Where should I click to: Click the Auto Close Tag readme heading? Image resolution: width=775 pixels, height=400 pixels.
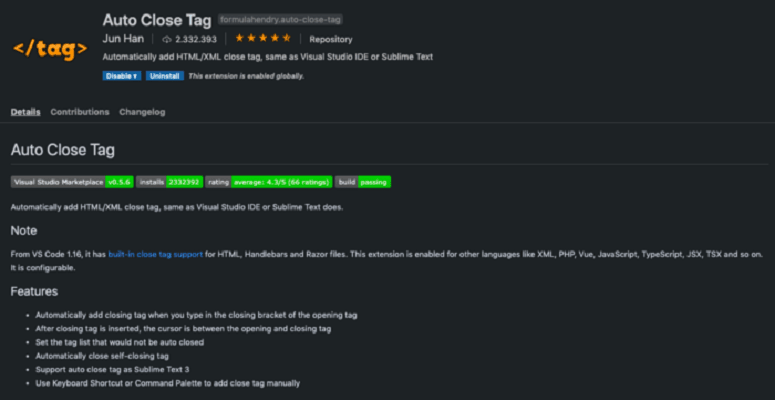pos(63,150)
